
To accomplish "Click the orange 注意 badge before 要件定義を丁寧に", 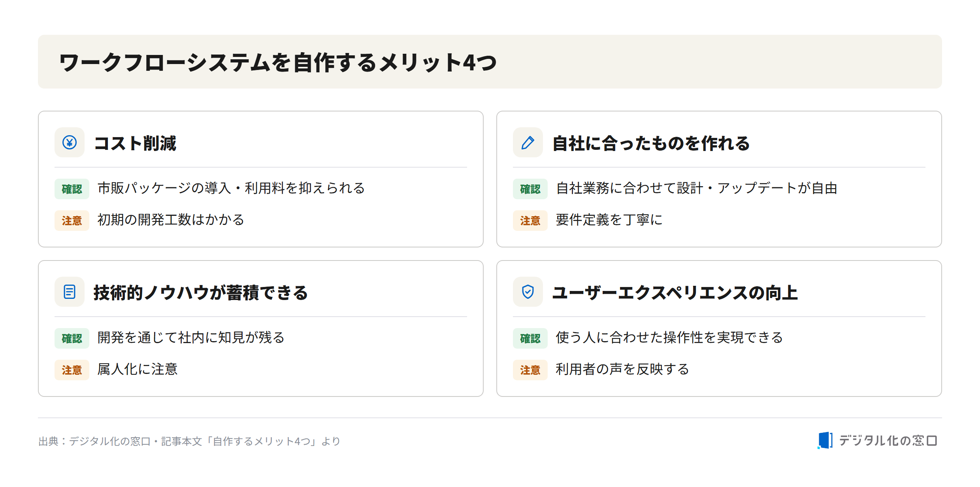I will 530,221.
